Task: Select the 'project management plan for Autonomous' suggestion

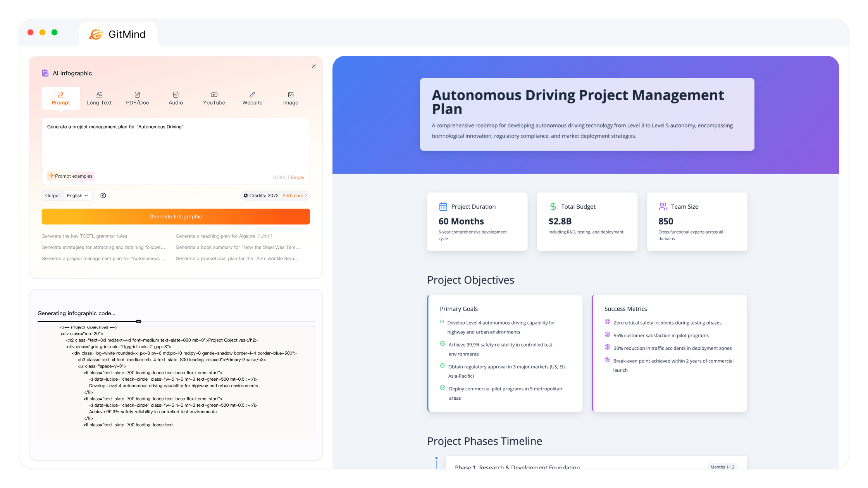Action: (103, 259)
